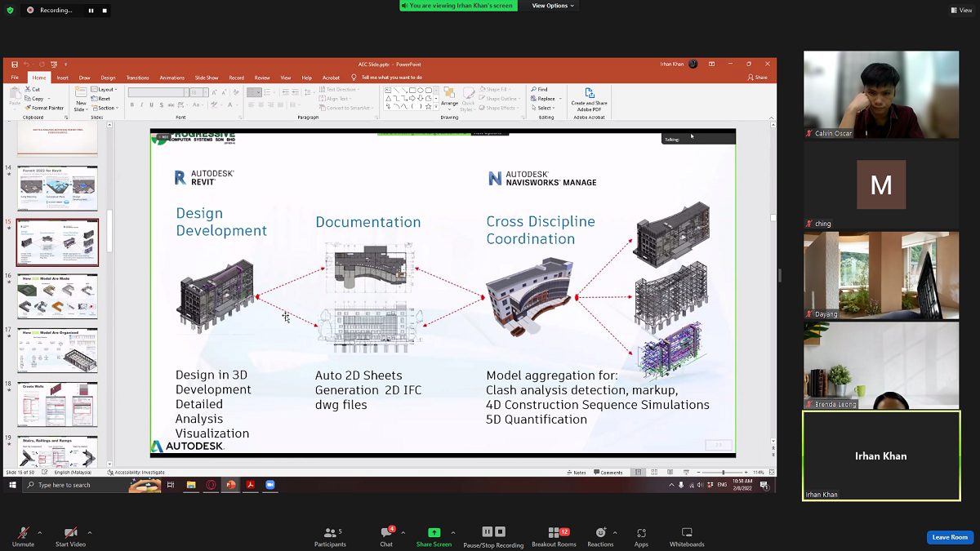Select slide 16 thumbnail

57,296
